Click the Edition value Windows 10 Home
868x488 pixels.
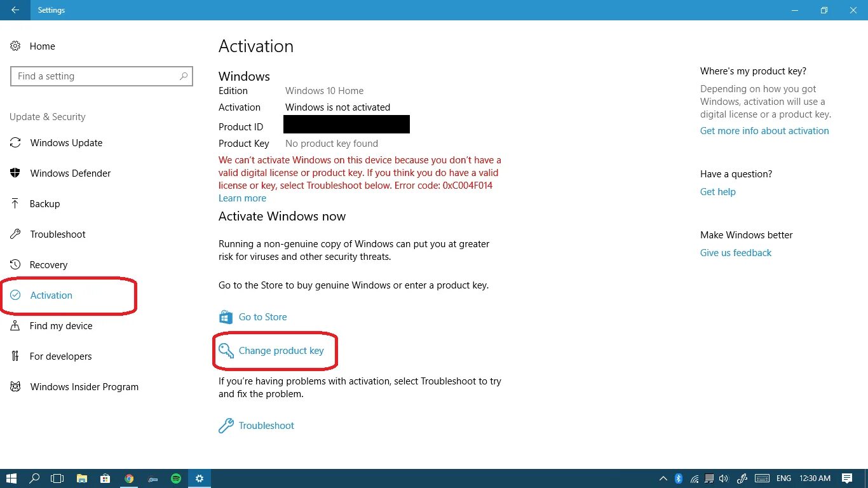[x=324, y=91]
